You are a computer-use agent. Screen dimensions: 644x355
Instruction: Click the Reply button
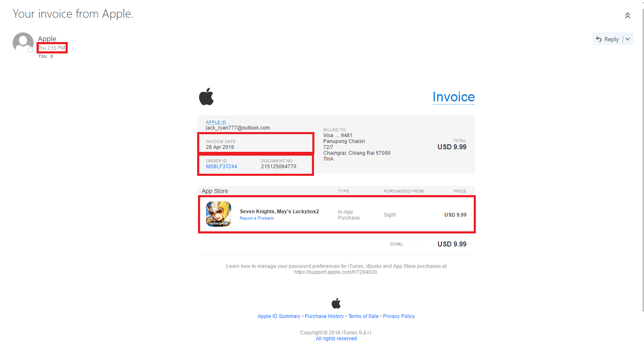click(x=607, y=39)
